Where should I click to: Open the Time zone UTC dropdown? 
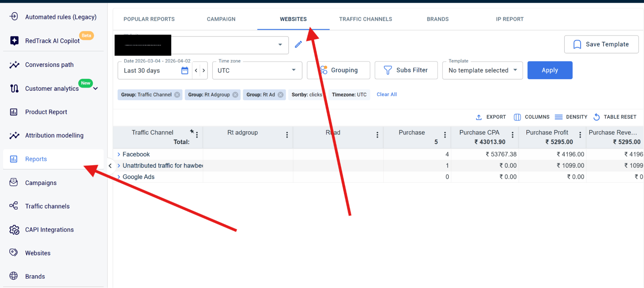(x=257, y=70)
